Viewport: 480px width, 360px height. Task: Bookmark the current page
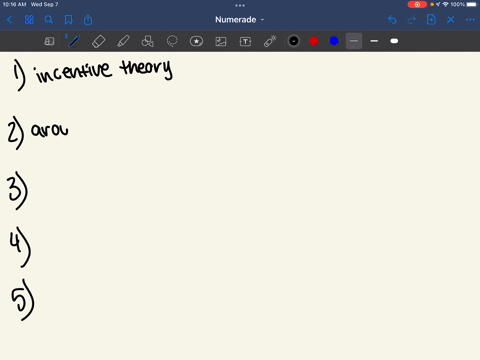[x=68, y=20]
